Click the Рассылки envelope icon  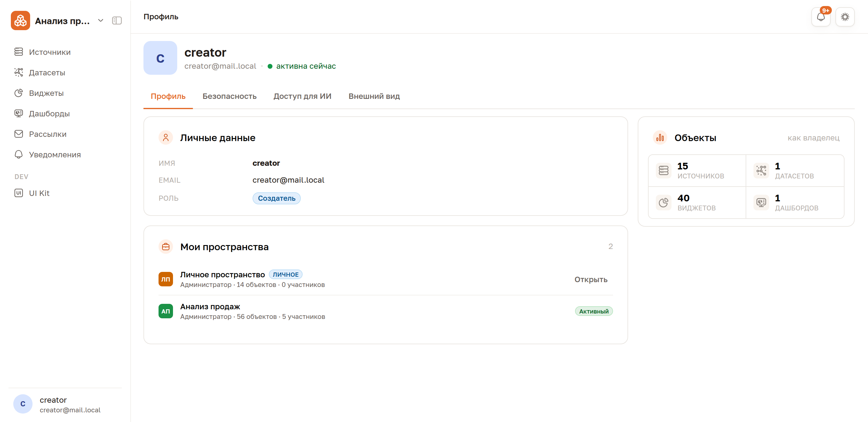click(18, 134)
